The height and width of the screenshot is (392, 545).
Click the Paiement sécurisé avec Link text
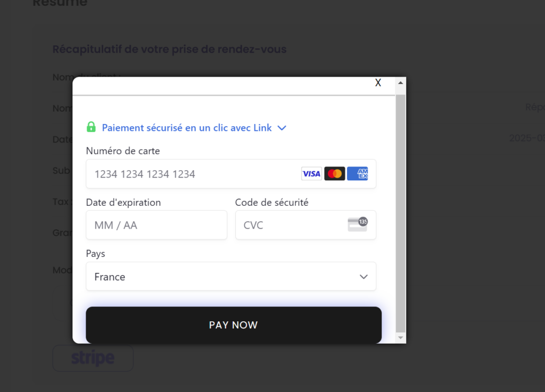coord(187,128)
